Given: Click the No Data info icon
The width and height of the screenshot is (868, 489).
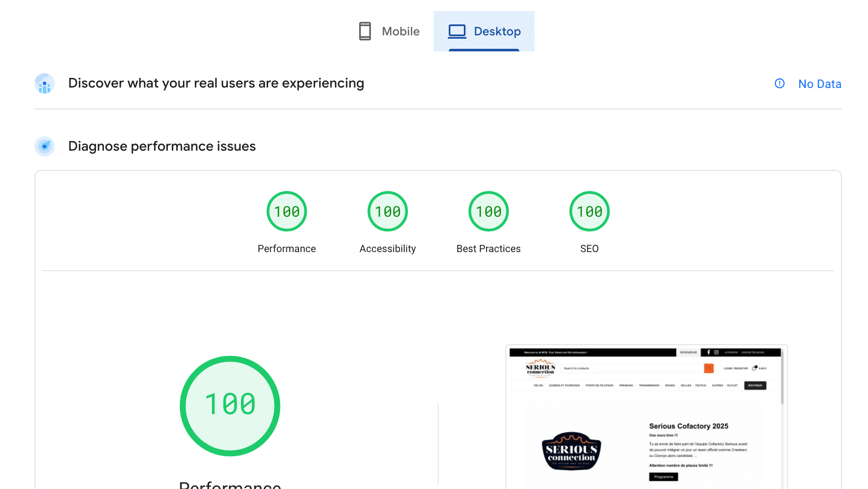Looking at the screenshot, I should click(780, 83).
